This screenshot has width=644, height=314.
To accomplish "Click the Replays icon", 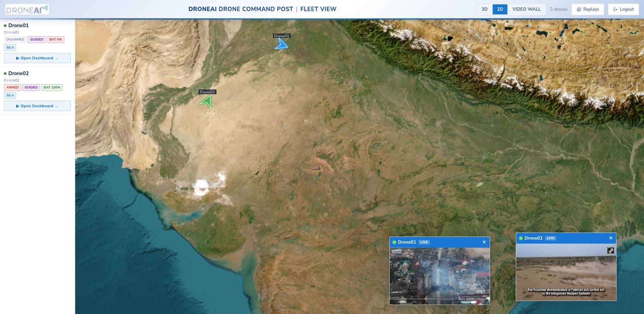I will [x=579, y=9].
